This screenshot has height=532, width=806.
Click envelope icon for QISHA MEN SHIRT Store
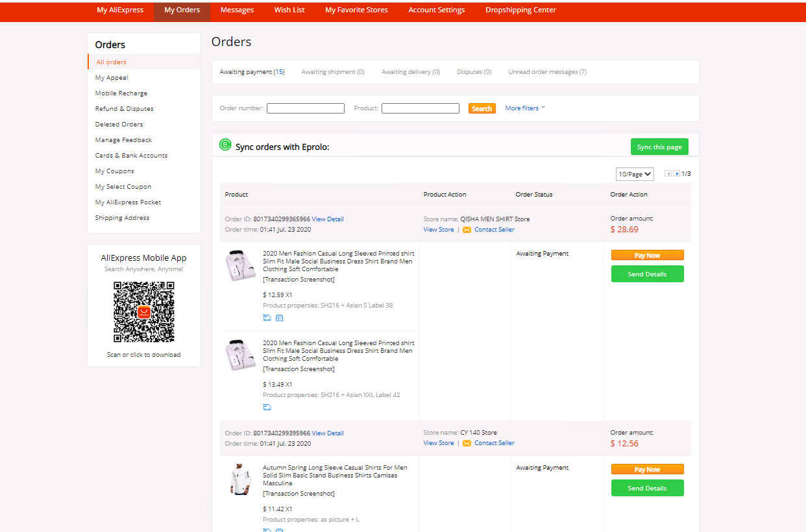[x=467, y=230]
